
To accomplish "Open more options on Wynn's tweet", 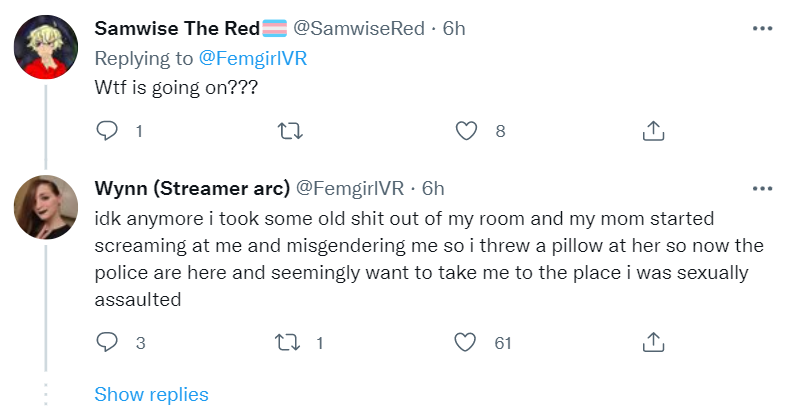I will pos(762,189).
